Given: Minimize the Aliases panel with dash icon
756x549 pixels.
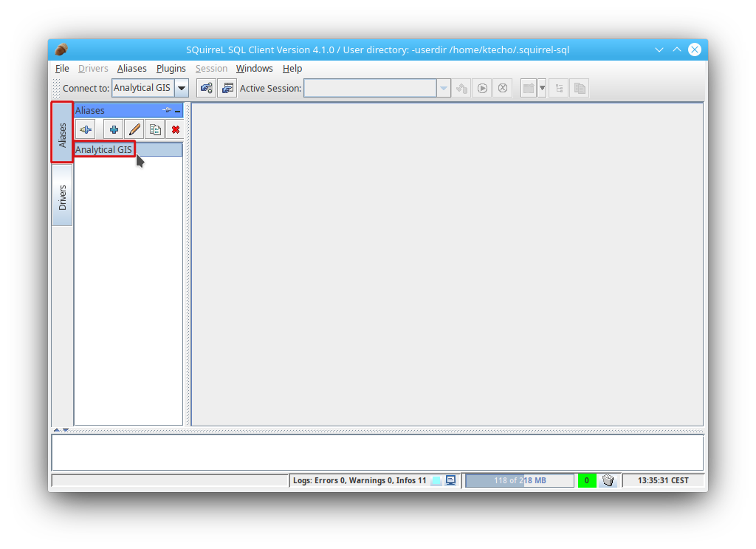Looking at the screenshot, I should (x=177, y=111).
